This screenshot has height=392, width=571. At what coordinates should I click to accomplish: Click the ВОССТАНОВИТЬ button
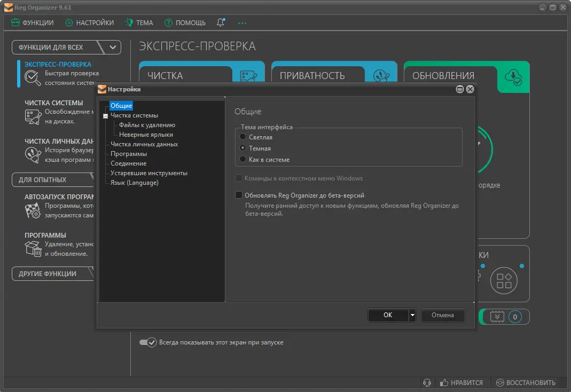526,382
